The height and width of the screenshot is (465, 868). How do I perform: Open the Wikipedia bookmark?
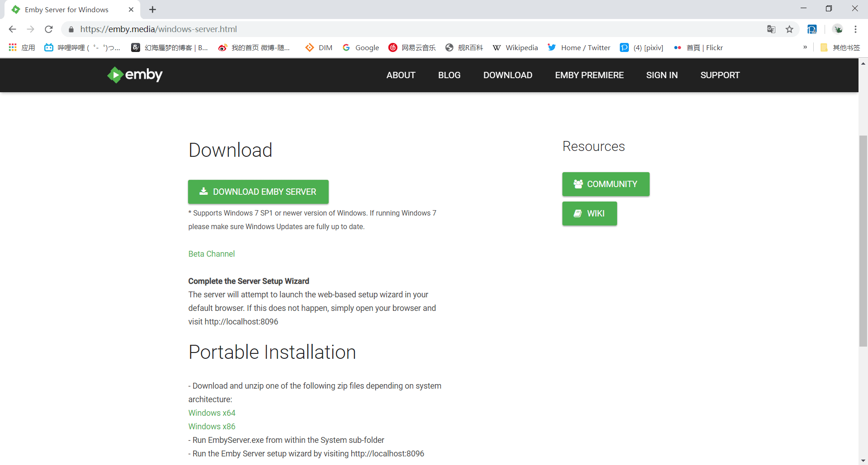[x=515, y=47]
